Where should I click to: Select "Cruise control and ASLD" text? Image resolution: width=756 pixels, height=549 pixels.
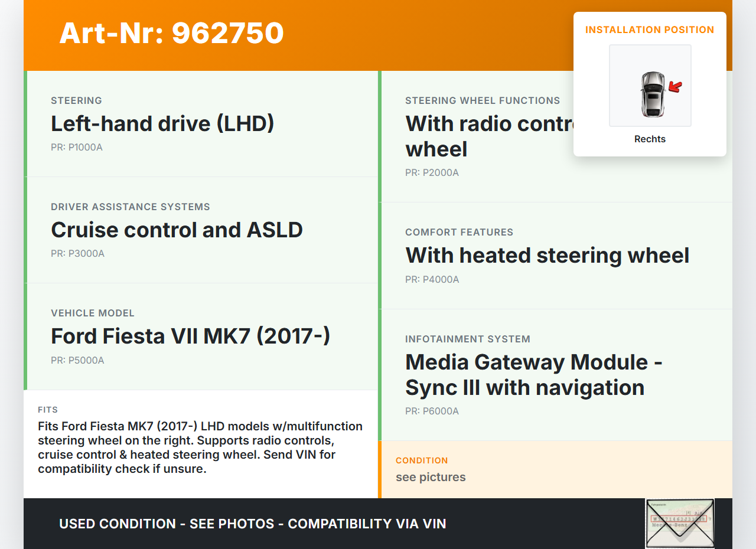coord(177,230)
